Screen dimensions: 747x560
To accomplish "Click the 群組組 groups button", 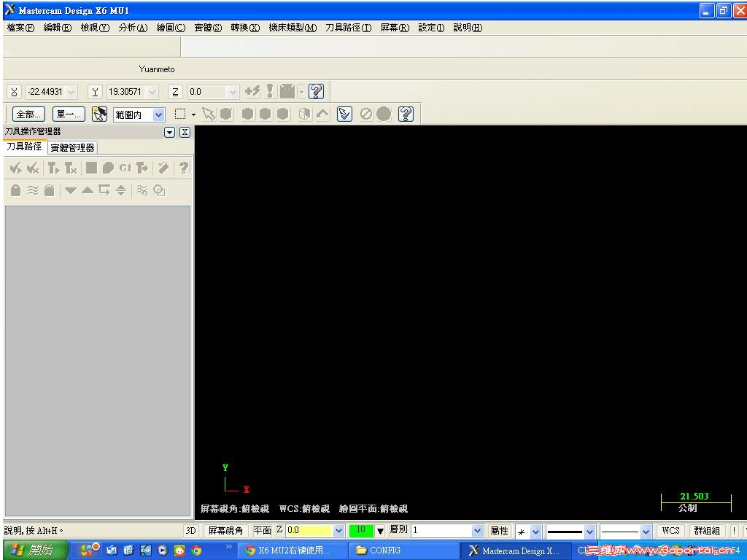I will (707, 531).
